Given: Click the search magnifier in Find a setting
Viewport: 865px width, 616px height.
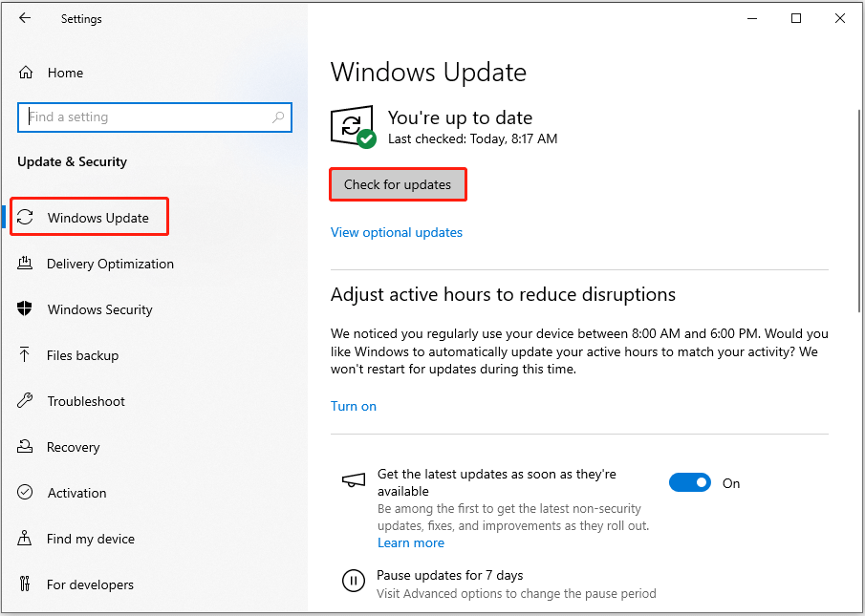Looking at the screenshot, I should tap(278, 117).
